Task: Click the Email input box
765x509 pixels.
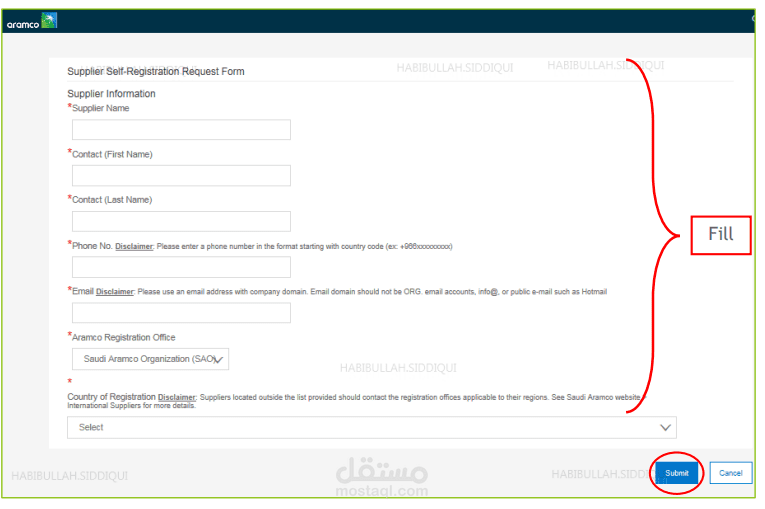Action: (x=183, y=315)
